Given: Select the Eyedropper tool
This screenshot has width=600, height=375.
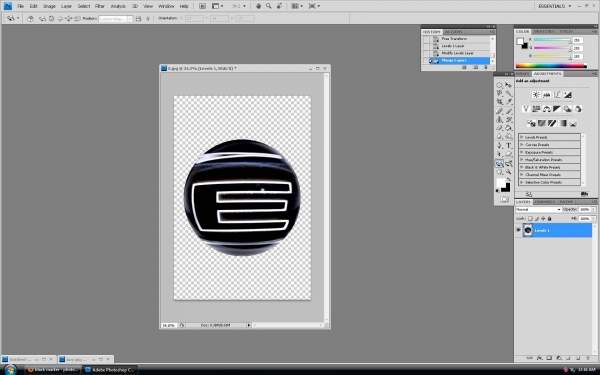Looking at the screenshot, I should click(509, 102).
